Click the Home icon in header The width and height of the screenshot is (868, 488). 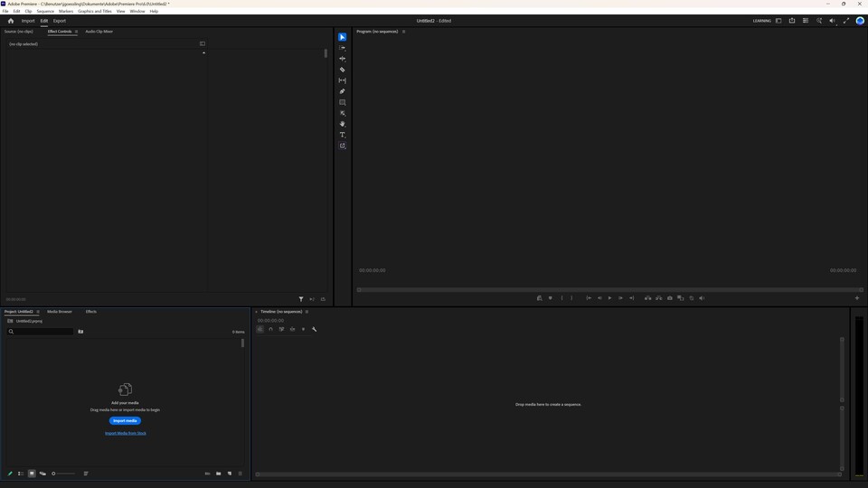(x=11, y=21)
